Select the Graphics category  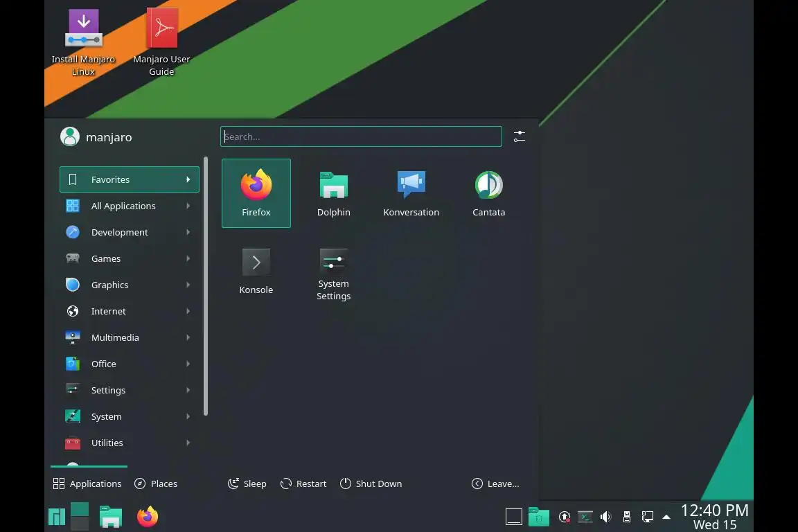(130, 285)
